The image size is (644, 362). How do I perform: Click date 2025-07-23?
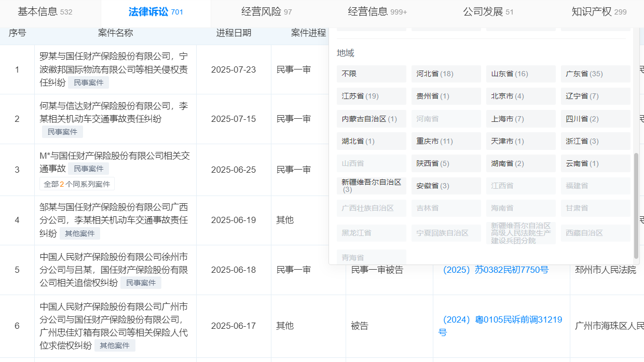tap(234, 69)
